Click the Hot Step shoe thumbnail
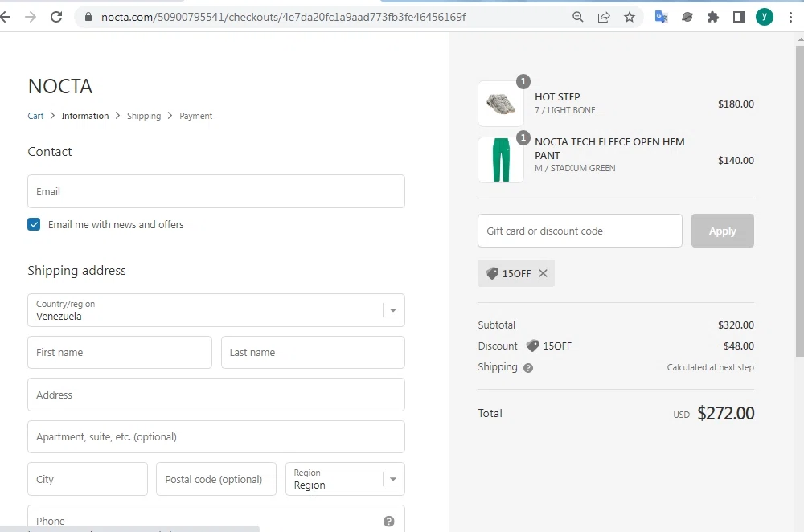The width and height of the screenshot is (804, 532). 501,104
